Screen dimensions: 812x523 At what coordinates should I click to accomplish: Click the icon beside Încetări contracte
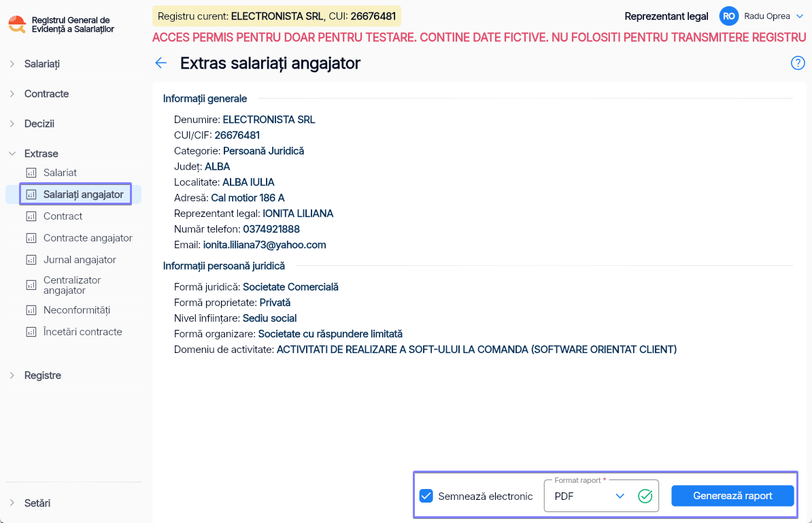click(31, 332)
